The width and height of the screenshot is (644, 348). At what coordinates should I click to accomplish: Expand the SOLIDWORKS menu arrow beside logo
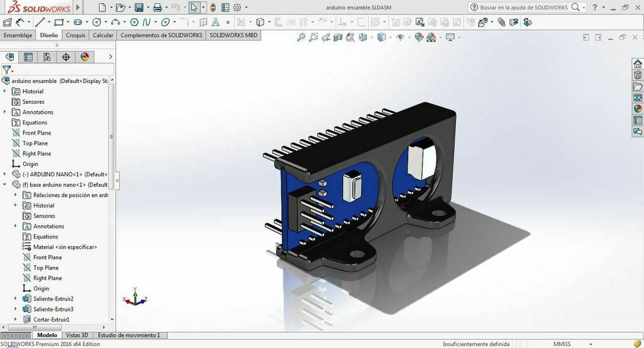click(x=77, y=8)
